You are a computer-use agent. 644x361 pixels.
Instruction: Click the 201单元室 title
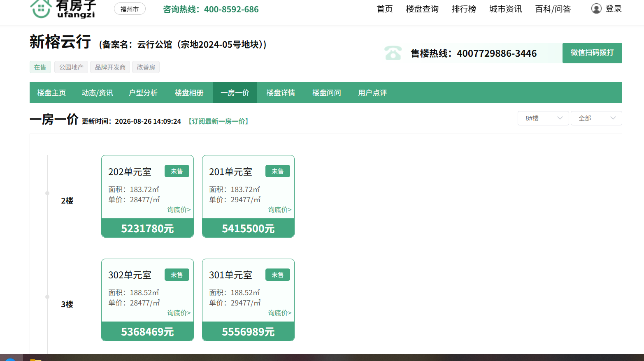point(230,172)
